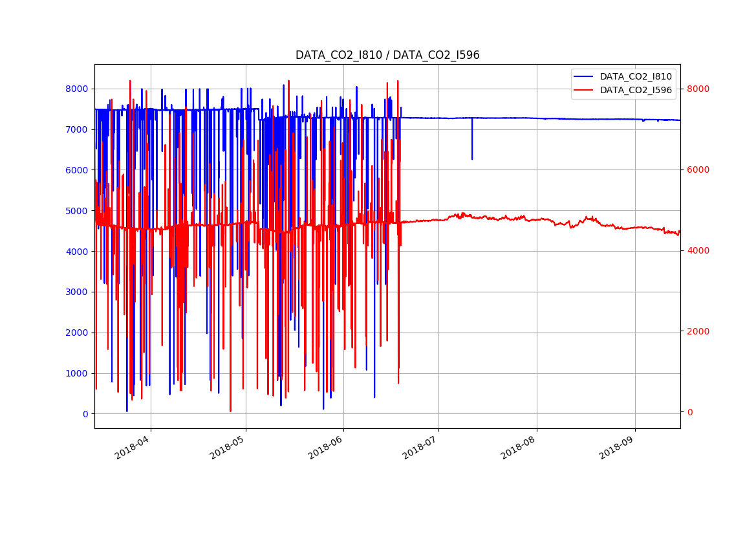Click the 2018-04 x-axis date label
Viewport: 756px width, 535px height.
click(x=132, y=446)
